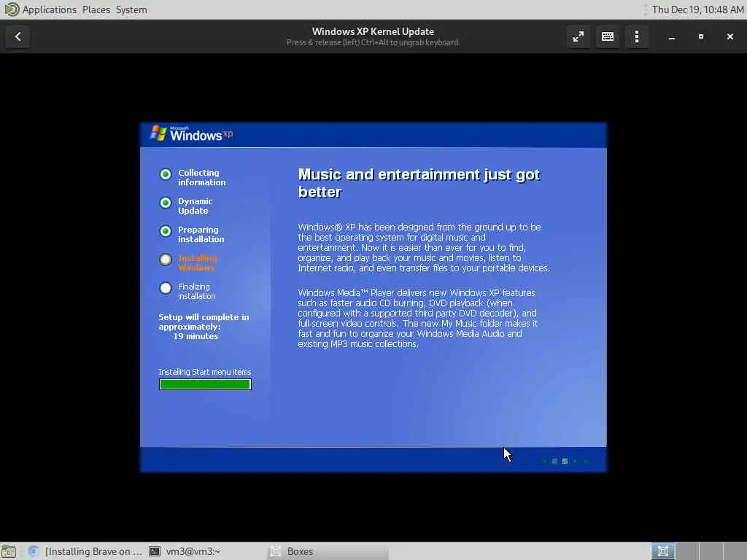
Task: Click the terminal icon in the taskbar
Action: click(x=155, y=551)
